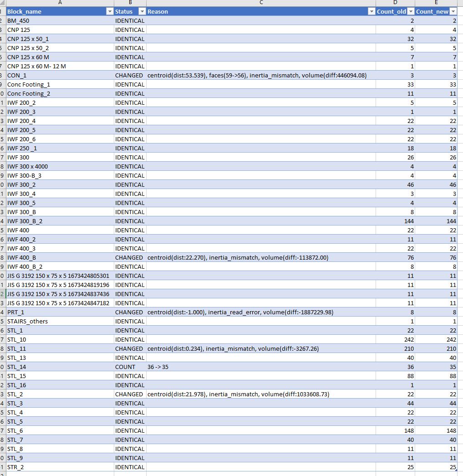This screenshot has width=463, height=476.
Task: Select column D header
Action: tap(395, 3)
